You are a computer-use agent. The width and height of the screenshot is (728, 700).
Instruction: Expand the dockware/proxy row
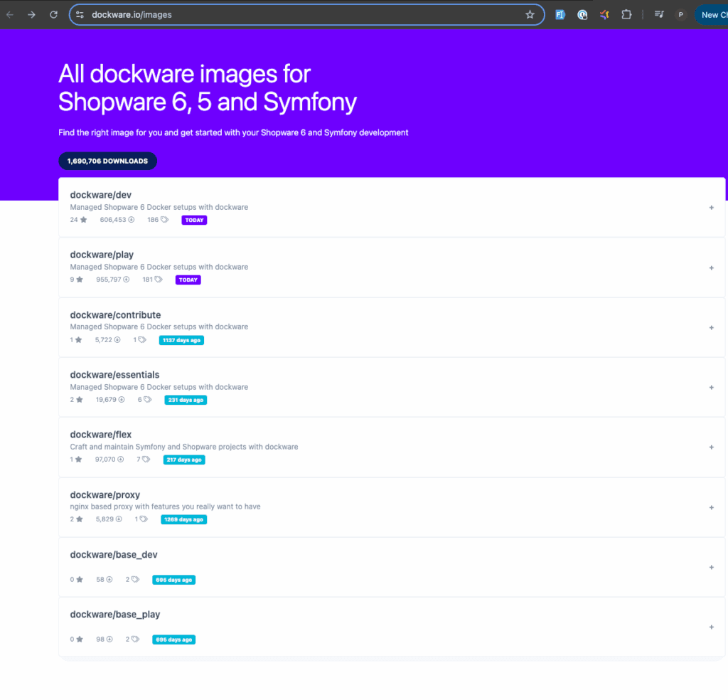711,508
